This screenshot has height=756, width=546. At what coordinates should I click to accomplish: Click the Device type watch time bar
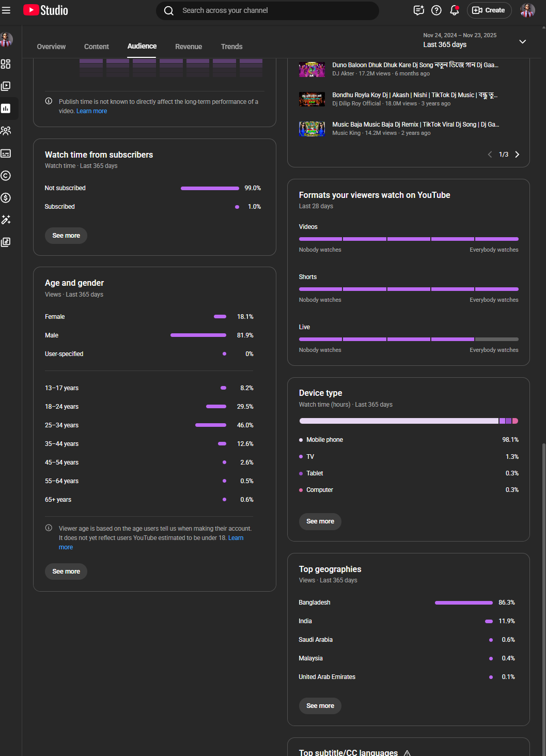[x=408, y=421]
